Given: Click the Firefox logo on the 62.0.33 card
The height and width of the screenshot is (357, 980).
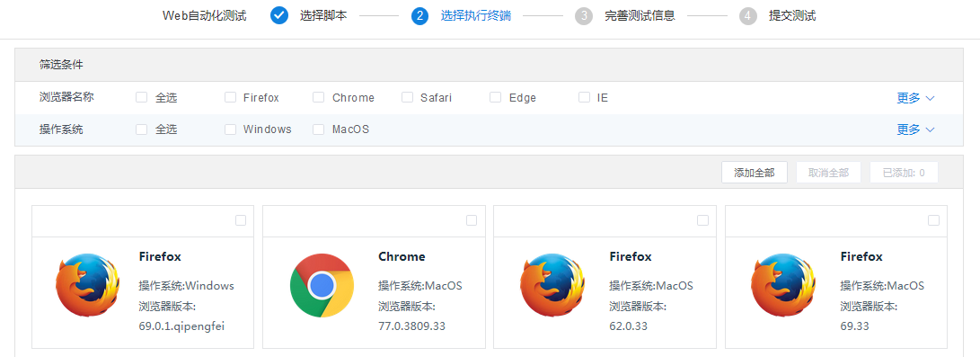Looking at the screenshot, I should coord(552,285).
